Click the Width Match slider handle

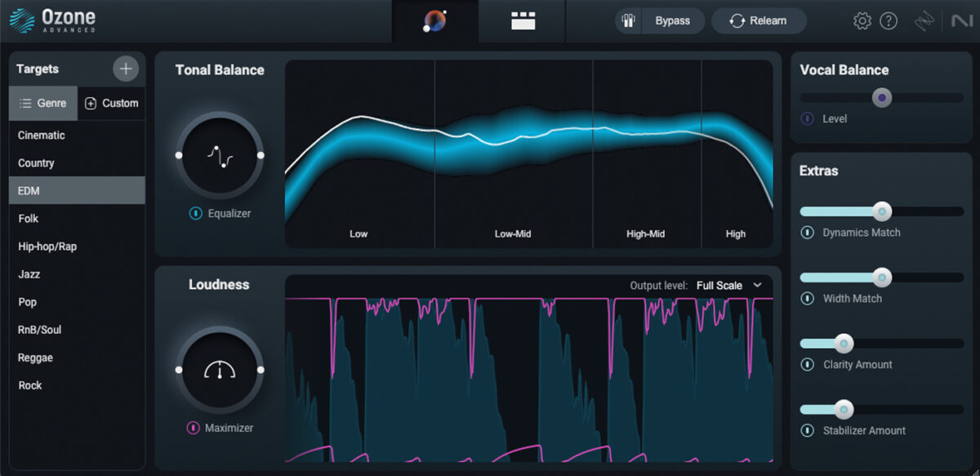pos(881,278)
